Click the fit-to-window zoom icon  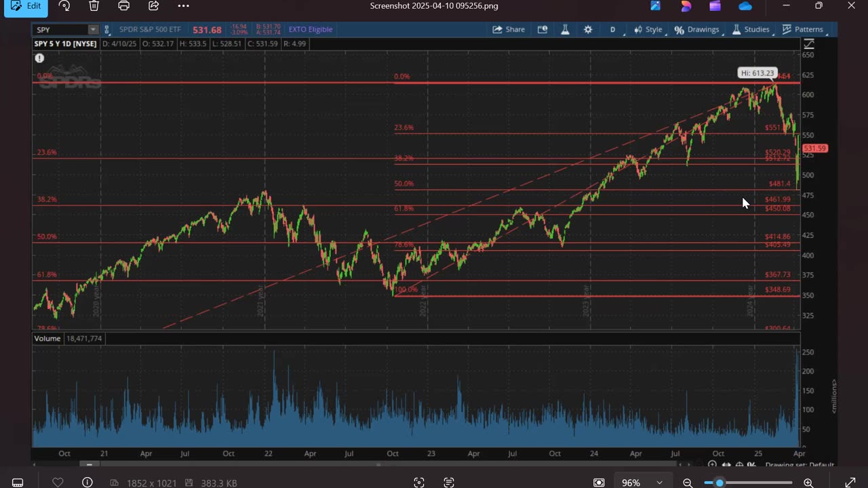click(x=599, y=483)
